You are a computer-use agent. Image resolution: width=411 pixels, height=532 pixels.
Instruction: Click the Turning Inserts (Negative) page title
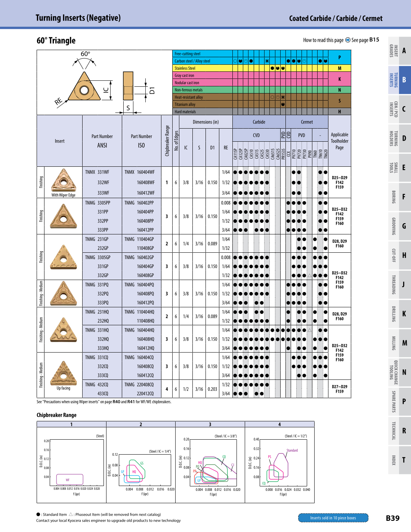(x=78, y=18)
